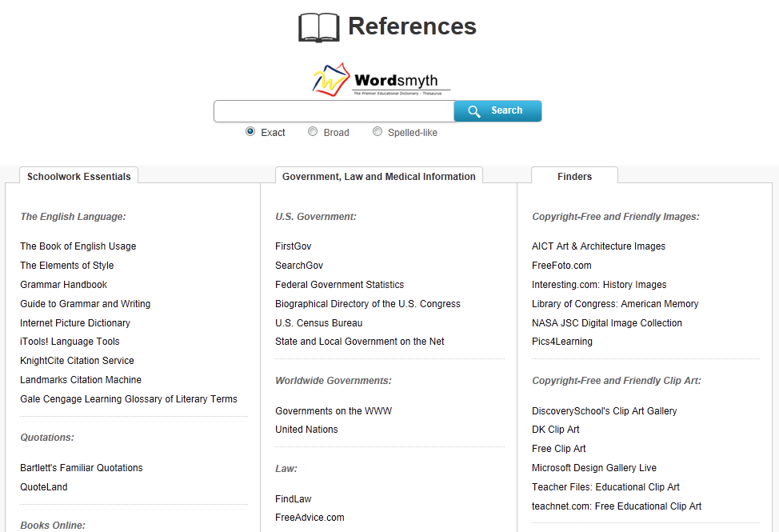Image resolution: width=779 pixels, height=532 pixels.
Task: Click the "Quotations:" section heading
Action: tap(47, 438)
